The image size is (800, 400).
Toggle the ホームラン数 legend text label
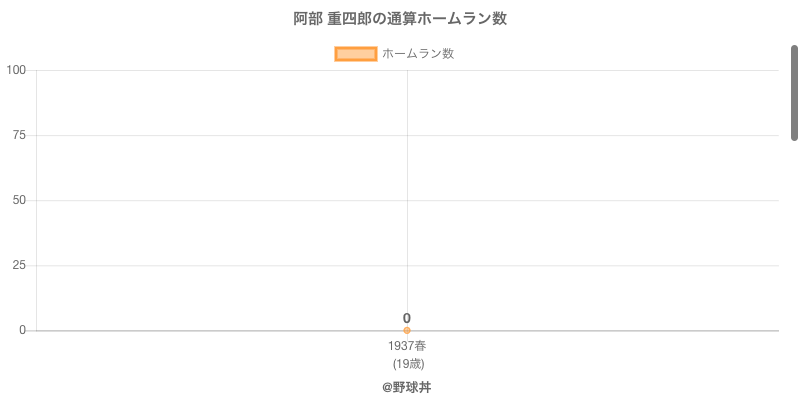418,54
